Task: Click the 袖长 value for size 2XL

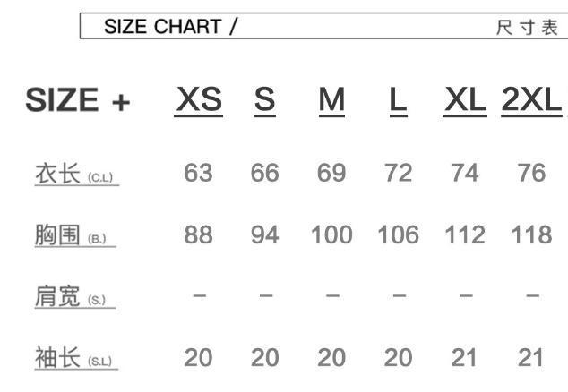Action: [x=531, y=358]
